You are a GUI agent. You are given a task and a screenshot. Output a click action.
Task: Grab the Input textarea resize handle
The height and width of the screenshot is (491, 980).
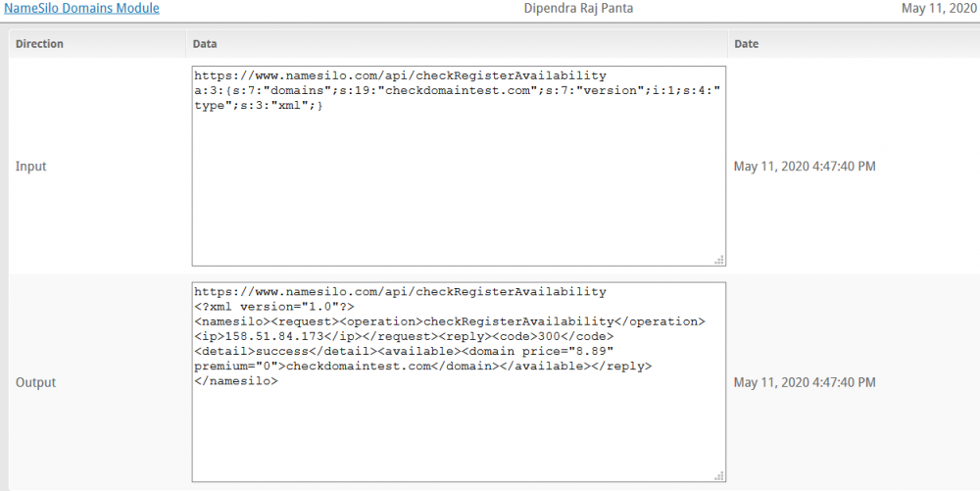[x=719, y=260]
